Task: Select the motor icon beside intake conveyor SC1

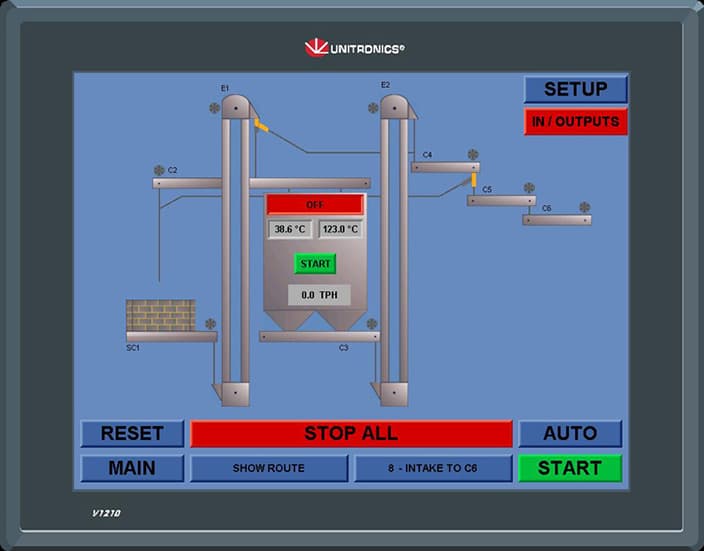Action: [x=210, y=324]
